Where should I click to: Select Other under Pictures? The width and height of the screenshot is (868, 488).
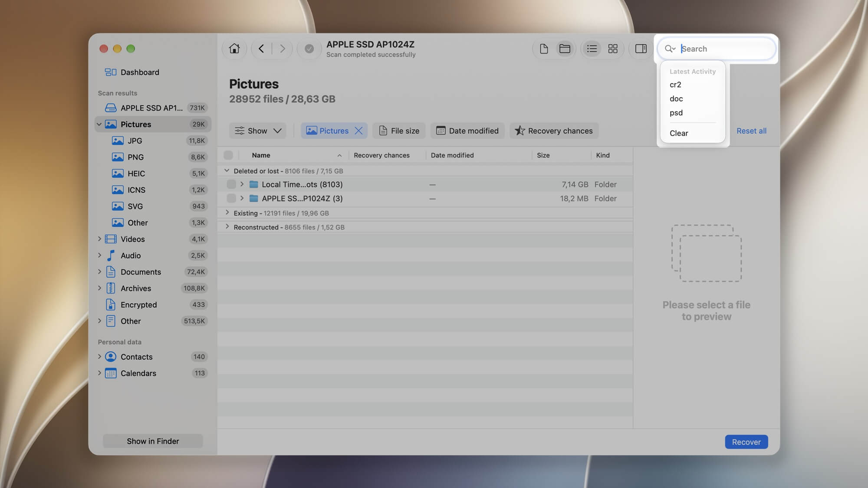pyautogui.click(x=153, y=223)
